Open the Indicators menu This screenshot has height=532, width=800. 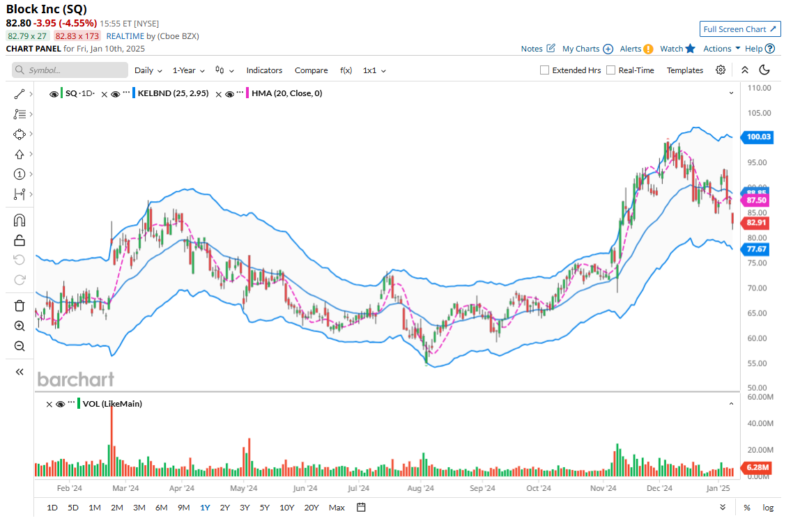[264, 70]
